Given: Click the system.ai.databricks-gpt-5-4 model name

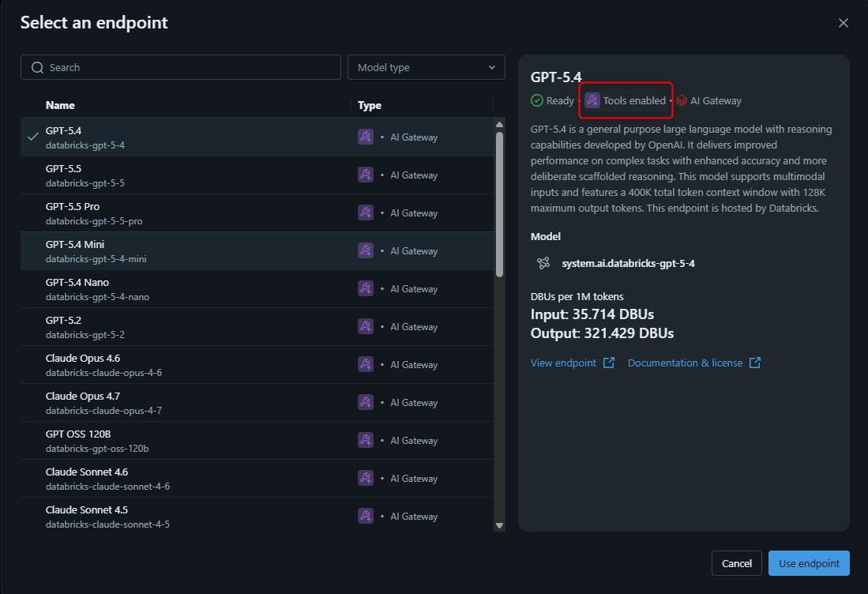Looking at the screenshot, I should coord(628,264).
